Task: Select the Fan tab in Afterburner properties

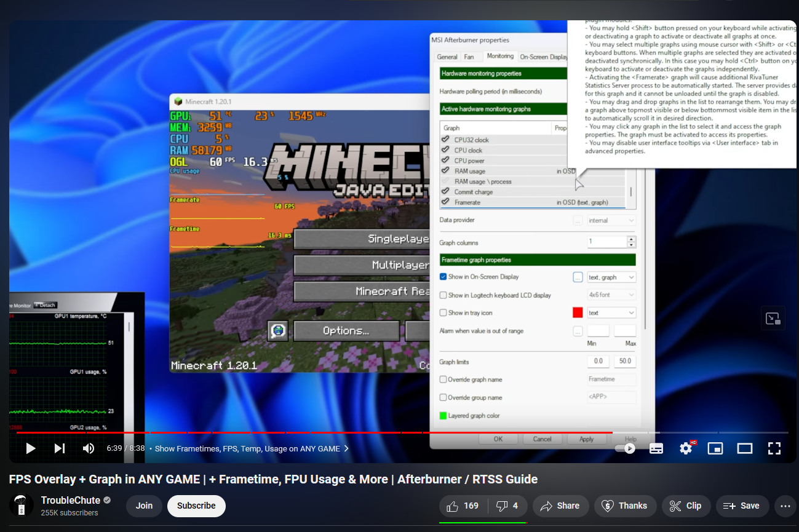Action: click(469, 57)
